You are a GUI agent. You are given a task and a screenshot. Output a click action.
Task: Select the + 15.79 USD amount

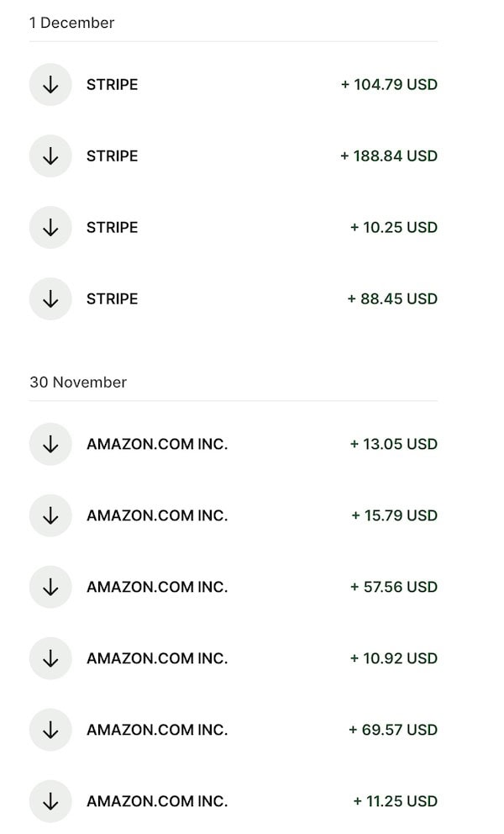[x=394, y=515]
